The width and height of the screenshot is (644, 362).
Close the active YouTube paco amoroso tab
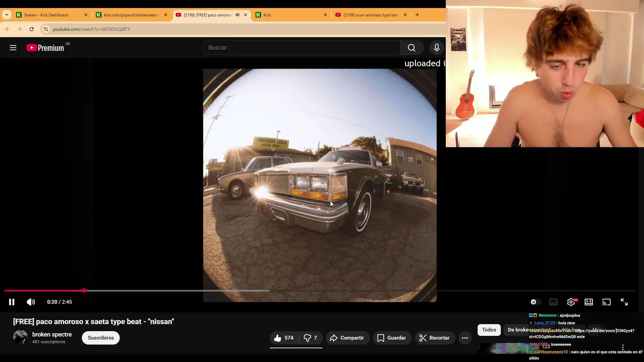click(246, 15)
